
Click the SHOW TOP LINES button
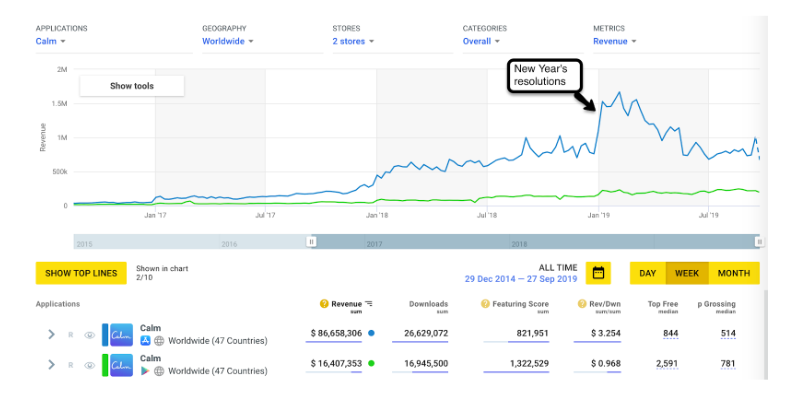point(81,273)
